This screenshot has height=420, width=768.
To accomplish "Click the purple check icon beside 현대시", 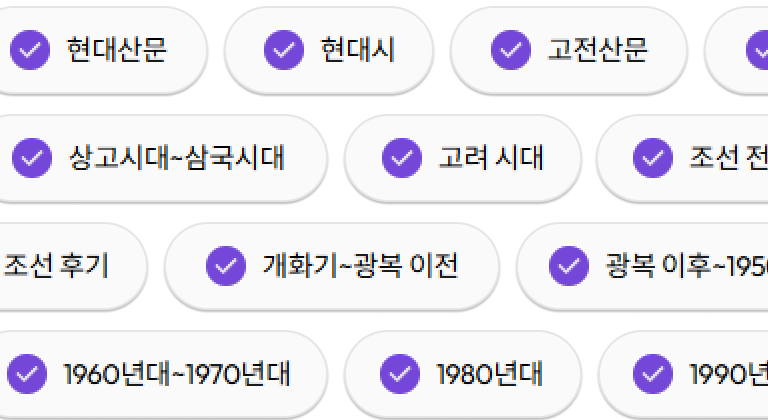I will [x=283, y=49].
